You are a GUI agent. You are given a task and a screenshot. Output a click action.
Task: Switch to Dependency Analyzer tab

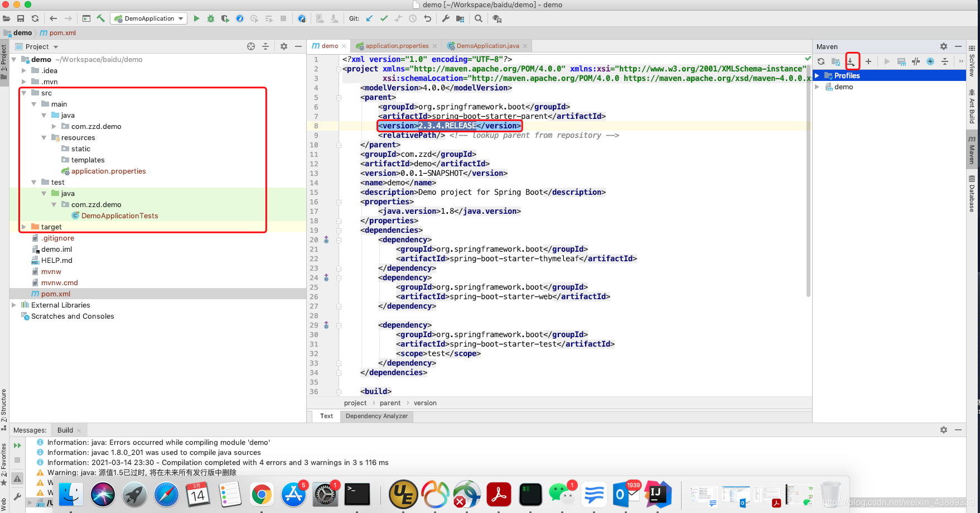click(x=376, y=416)
